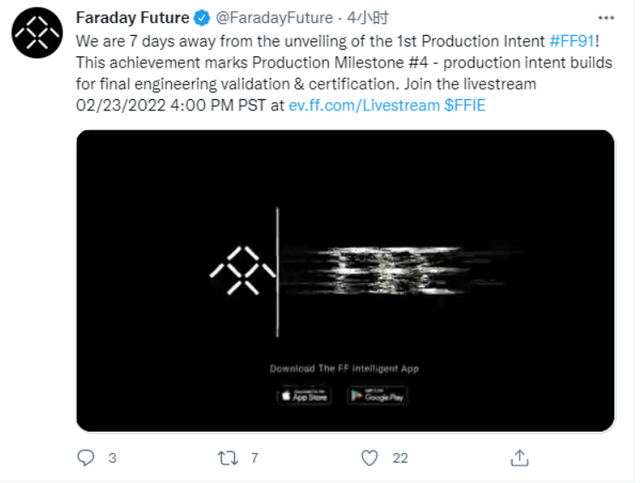Click the 4小时 tweet timestamp
Viewport: 640px width, 483px height.
[348, 18]
